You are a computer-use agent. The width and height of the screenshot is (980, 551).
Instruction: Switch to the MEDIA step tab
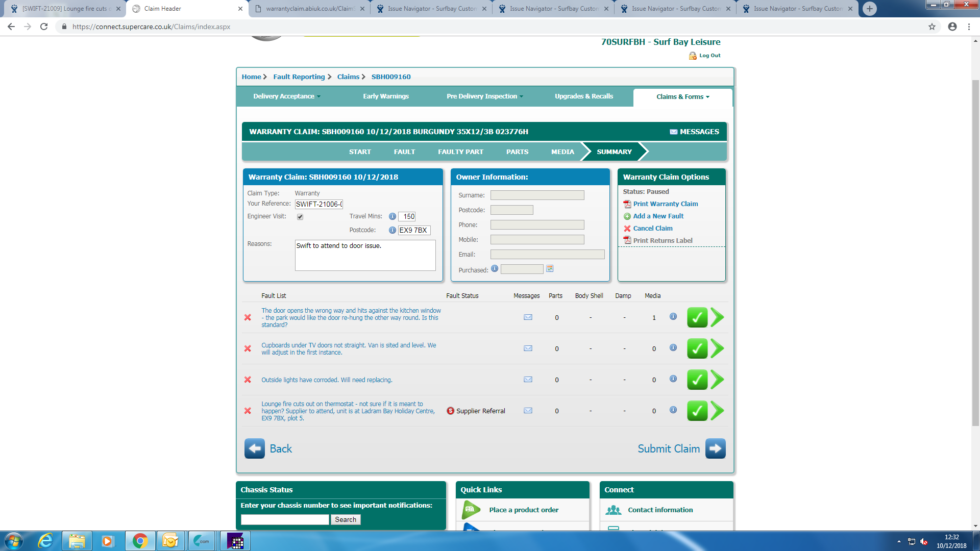click(x=562, y=152)
